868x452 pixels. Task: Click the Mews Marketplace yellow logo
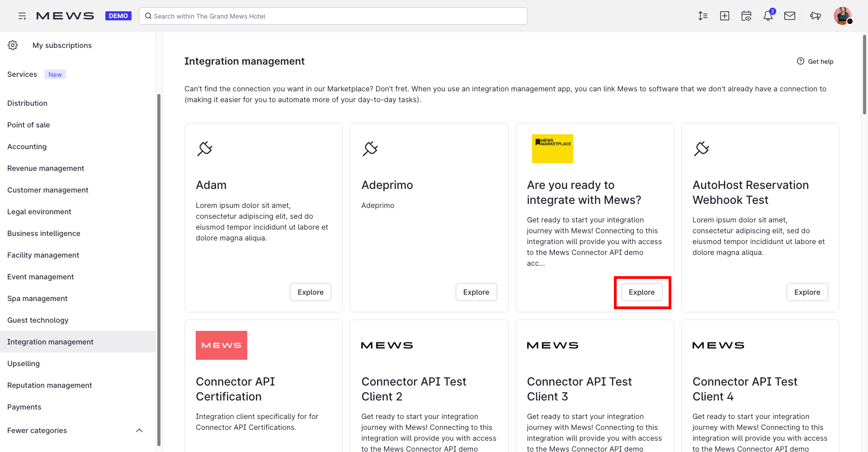point(552,148)
